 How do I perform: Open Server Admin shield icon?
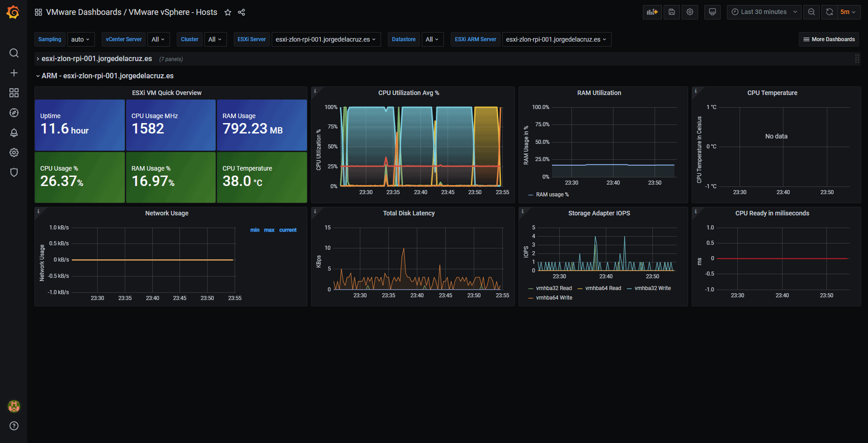pyautogui.click(x=14, y=172)
